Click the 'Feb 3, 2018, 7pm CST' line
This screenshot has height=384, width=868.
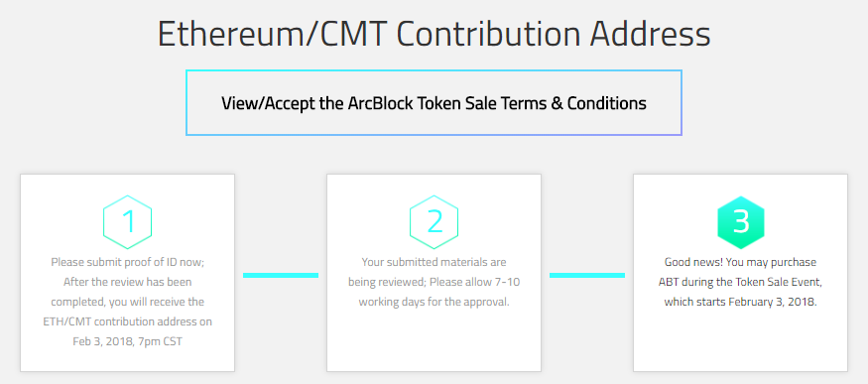(127, 341)
